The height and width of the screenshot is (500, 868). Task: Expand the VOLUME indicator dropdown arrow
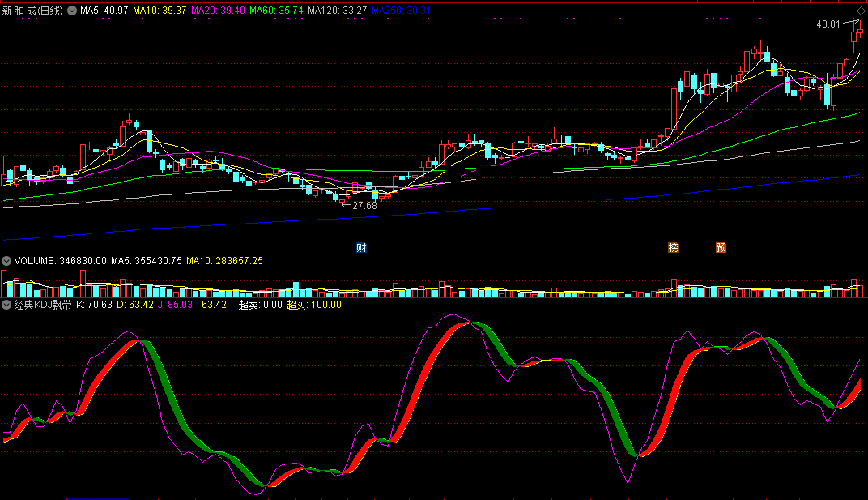6,260
